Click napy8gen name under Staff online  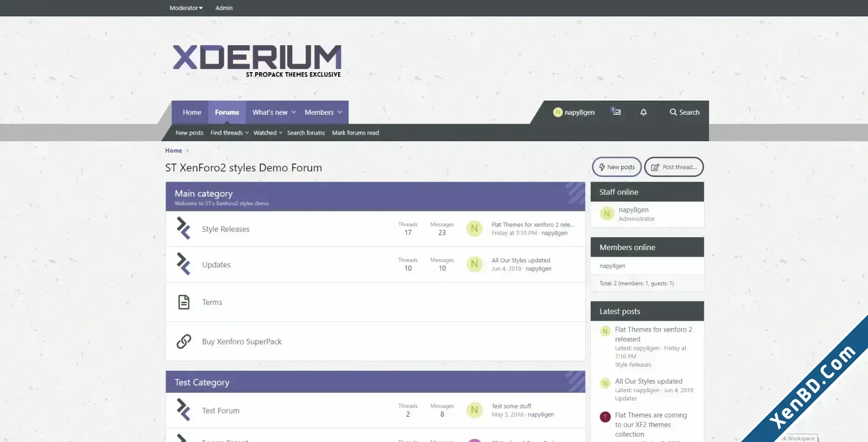633,209
